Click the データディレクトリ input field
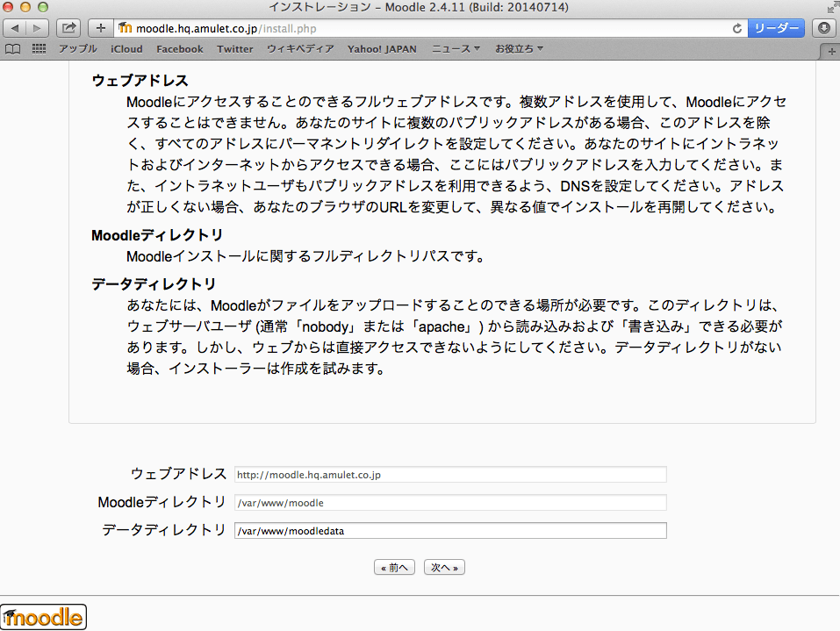Screen dimensions: 840x631 click(450, 530)
